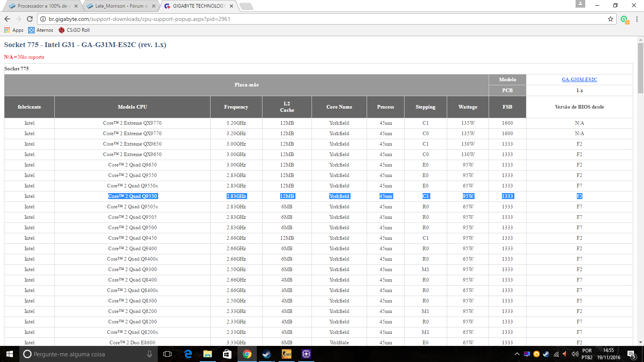The width and height of the screenshot is (644, 362).
Task: Open the Chrome three-dot menu
Action: click(637, 19)
